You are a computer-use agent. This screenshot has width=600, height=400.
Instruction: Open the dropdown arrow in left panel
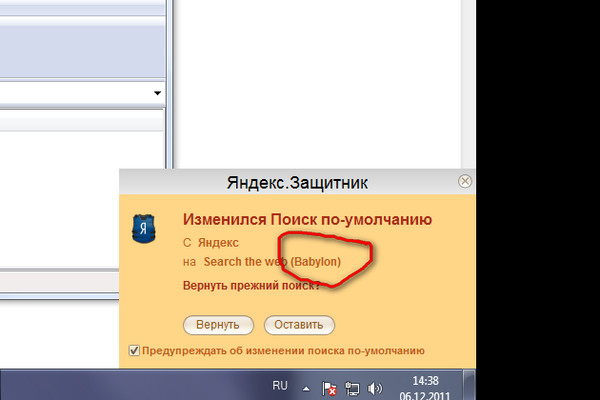coord(157,93)
